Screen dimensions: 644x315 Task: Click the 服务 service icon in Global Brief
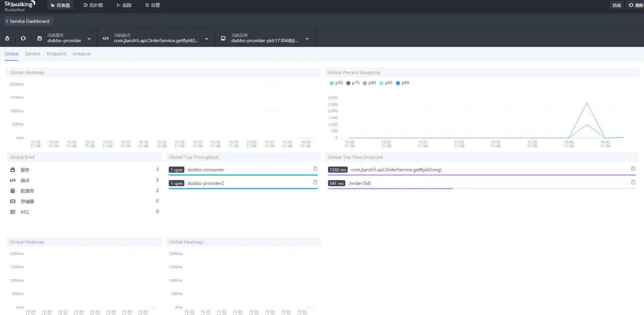13,169
